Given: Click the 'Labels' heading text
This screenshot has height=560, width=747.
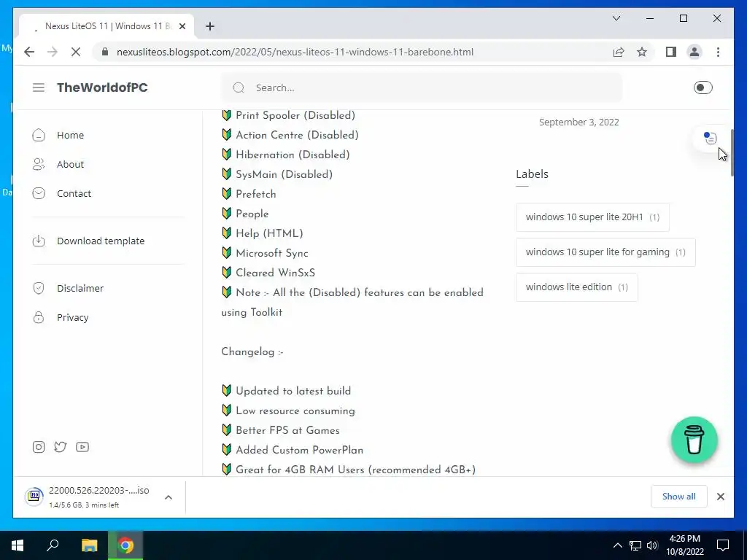Looking at the screenshot, I should coord(532,174).
